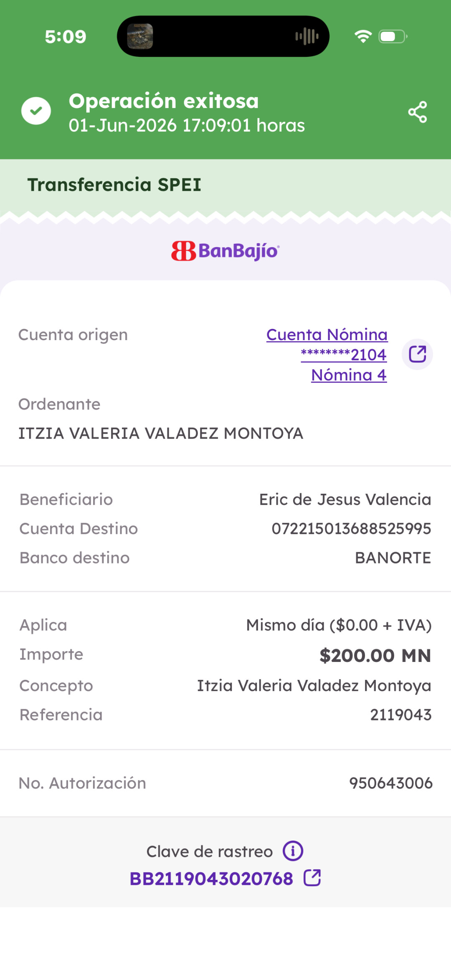This screenshot has width=451, height=980.
Task: Tap the success checkmark circle icon
Action: (x=36, y=111)
